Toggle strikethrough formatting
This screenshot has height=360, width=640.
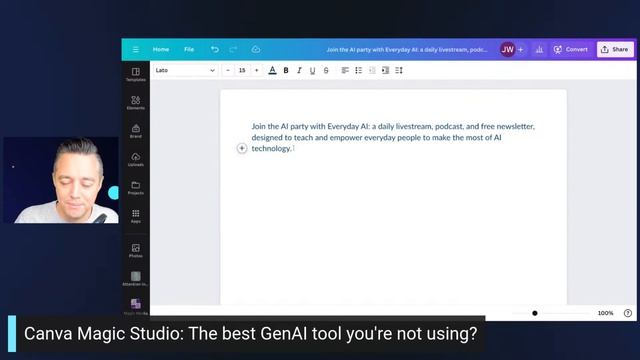click(x=326, y=70)
